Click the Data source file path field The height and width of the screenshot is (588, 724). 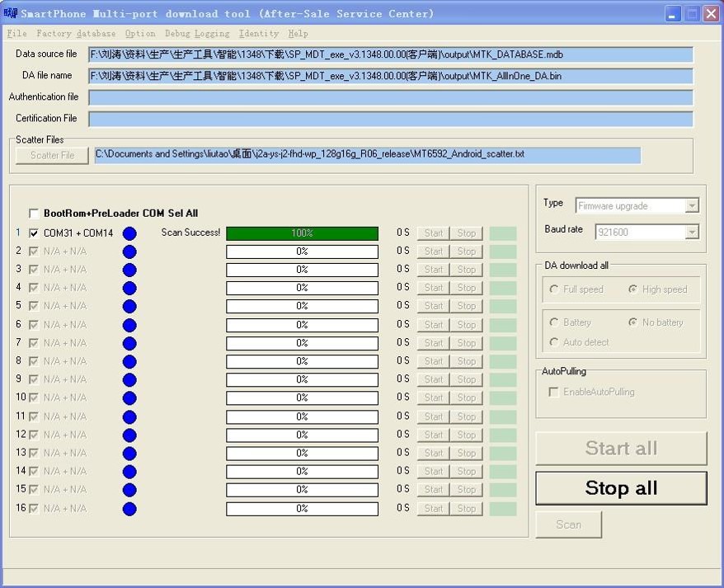[x=391, y=54]
